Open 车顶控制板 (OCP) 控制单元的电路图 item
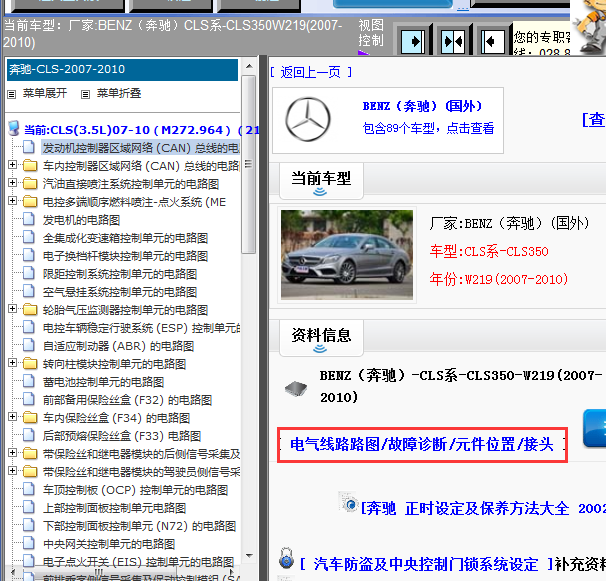Screen dimensions: 606x581 pyautogui.click(x=136, y=490)
